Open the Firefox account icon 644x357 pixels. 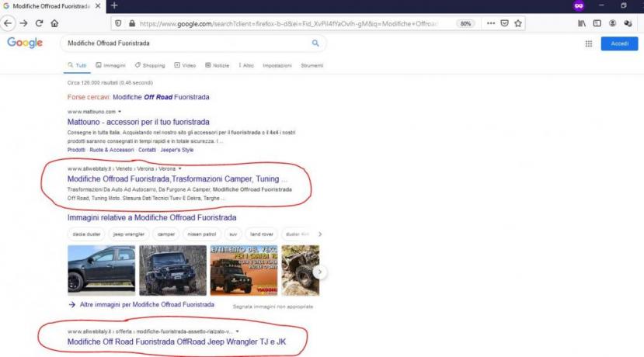point(612,23)
